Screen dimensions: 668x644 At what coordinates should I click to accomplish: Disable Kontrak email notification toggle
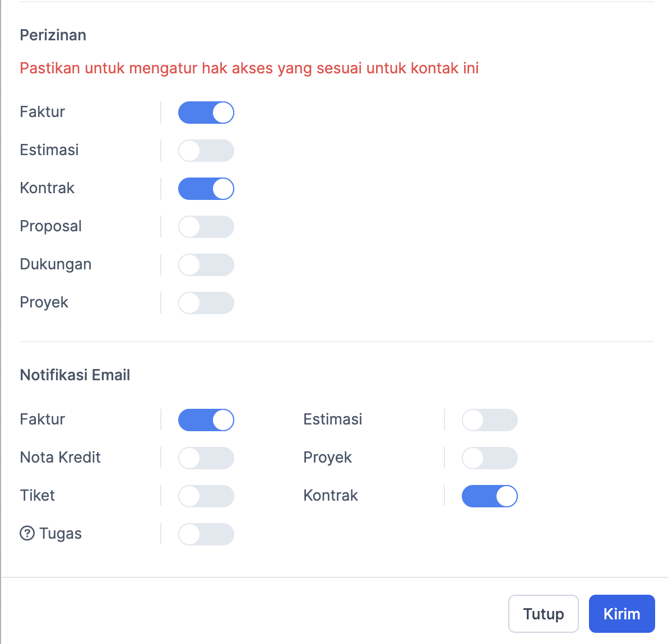tap(490, 496)
